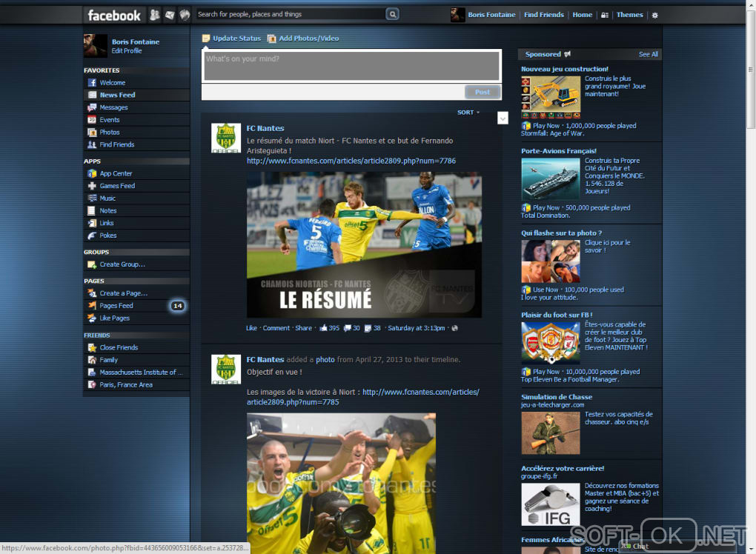The width and height of the screenshot is (756, 554).
Task: Click the public audience globe icon on post
Action: (454, 328)
